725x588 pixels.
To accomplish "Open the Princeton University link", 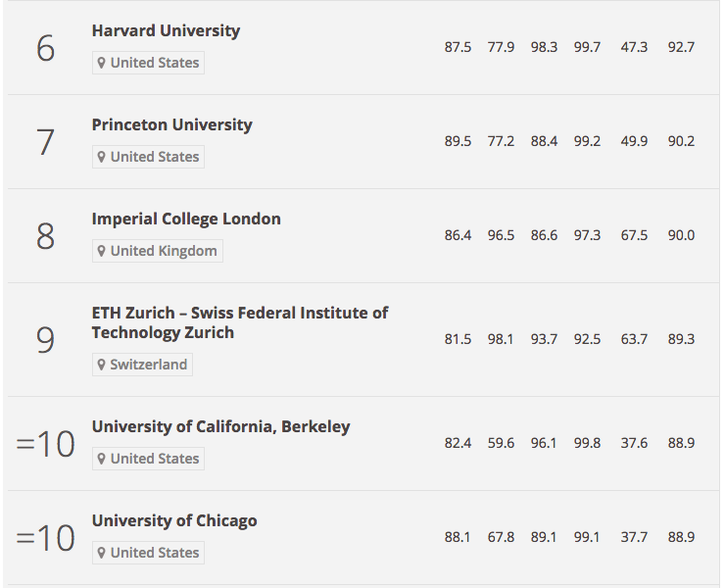I will 172,124.
